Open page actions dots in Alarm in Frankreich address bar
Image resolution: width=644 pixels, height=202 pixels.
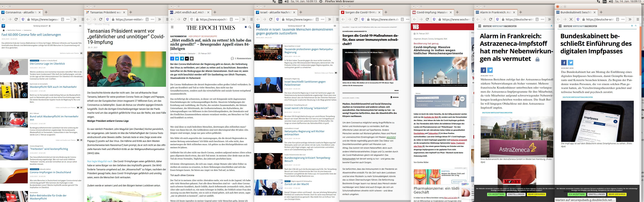(x=542, y=19)
